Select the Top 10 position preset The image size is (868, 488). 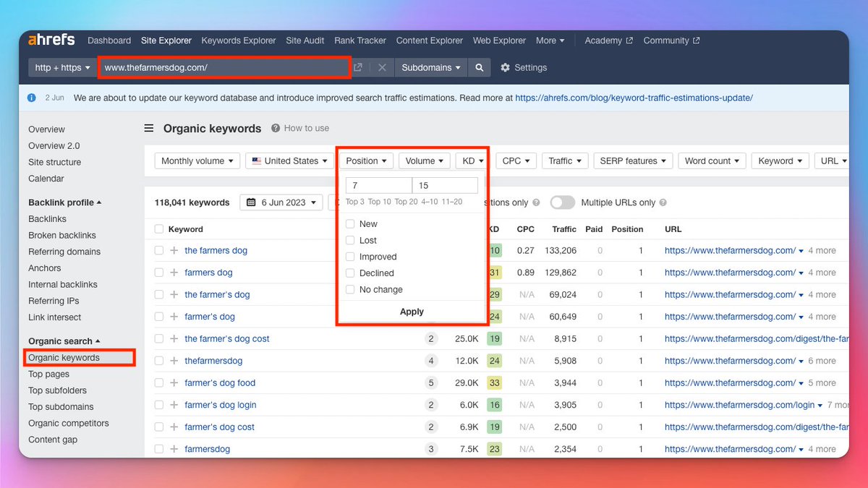pos(379,202)
